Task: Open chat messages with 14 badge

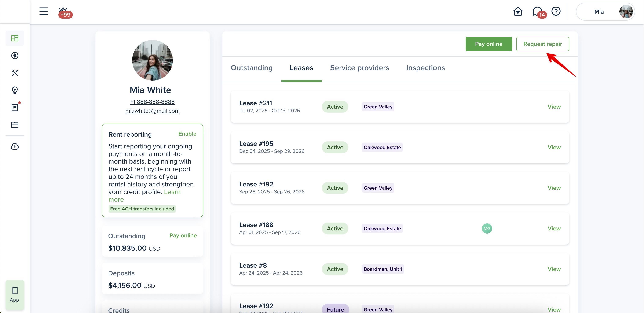Action: [x=538, y=12]
